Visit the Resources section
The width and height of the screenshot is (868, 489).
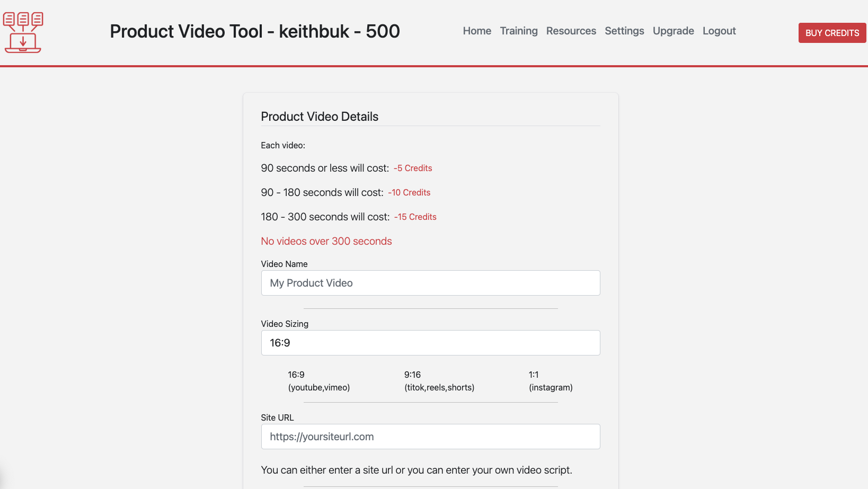tap(571, 31)
